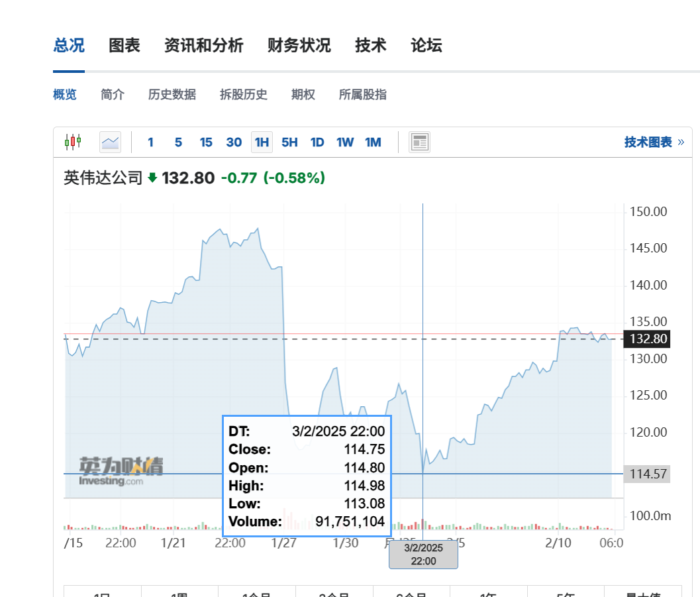This screenshot has width=700, height=597.
Task: Click the 1/27 date axis label
Action: (284, 543)
